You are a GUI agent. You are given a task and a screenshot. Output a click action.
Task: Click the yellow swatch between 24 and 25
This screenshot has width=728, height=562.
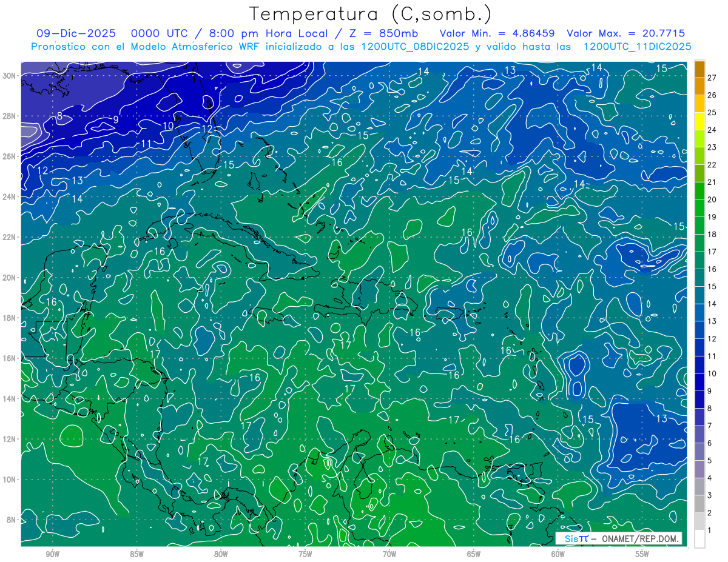[x=699, y=121]
